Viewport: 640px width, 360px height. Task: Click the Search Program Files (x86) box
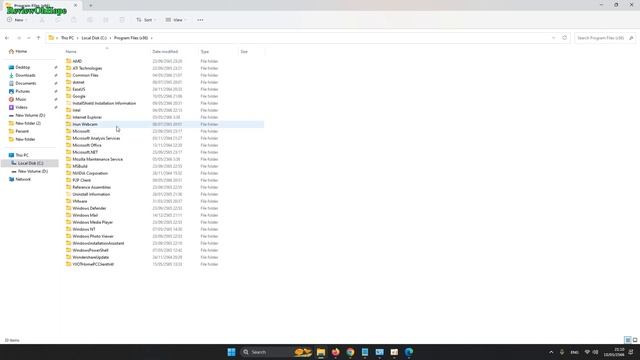coord(604,38)
